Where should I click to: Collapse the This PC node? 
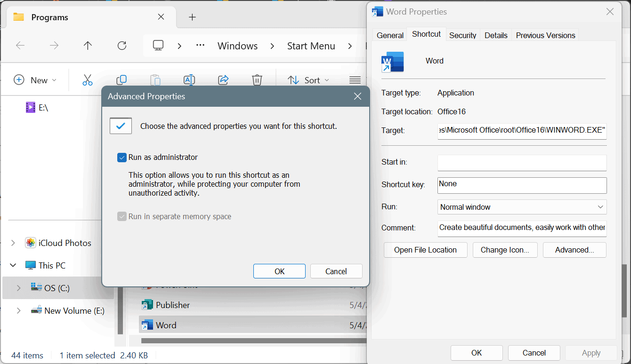[13, 266]
